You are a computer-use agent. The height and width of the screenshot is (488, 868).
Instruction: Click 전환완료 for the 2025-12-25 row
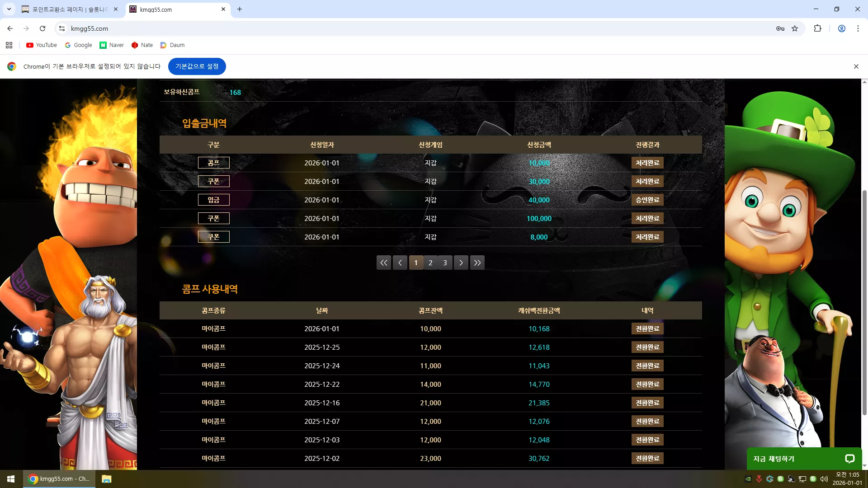tap(647, 347)
